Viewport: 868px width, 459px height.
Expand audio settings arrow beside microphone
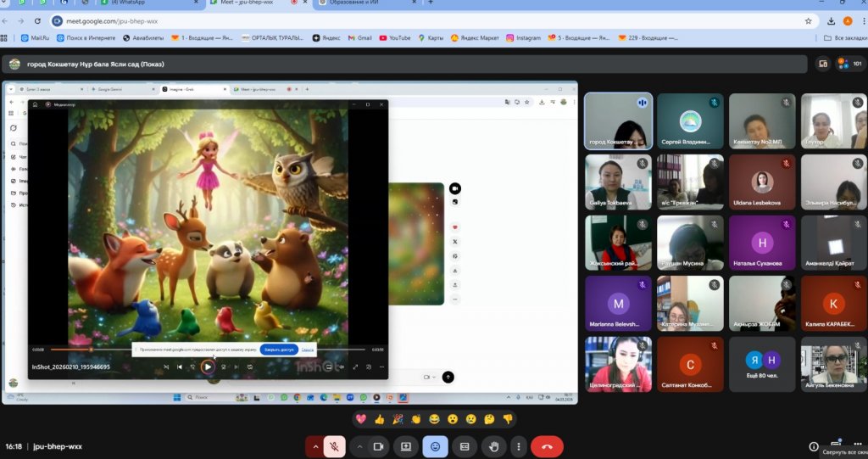tap(316, 446)
